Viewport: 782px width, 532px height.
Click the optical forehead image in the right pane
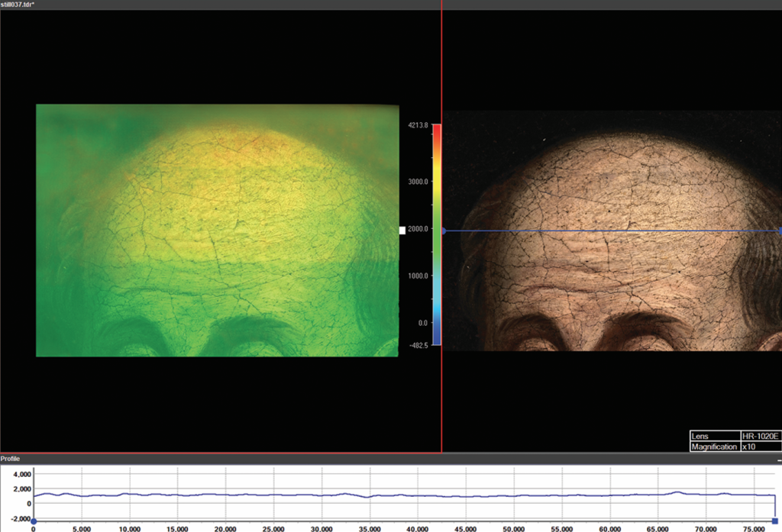click(611, 183)
